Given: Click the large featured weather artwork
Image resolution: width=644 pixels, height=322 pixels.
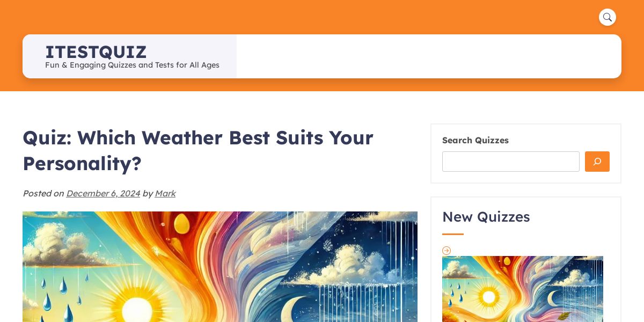Looking at the screenshot, I should click(220, 267).
